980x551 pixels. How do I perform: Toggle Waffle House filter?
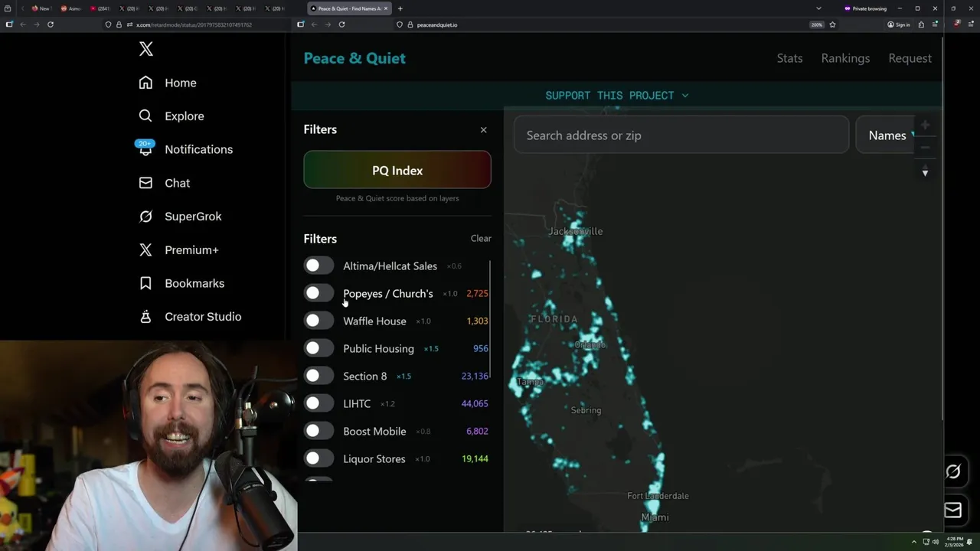point(318,321)
